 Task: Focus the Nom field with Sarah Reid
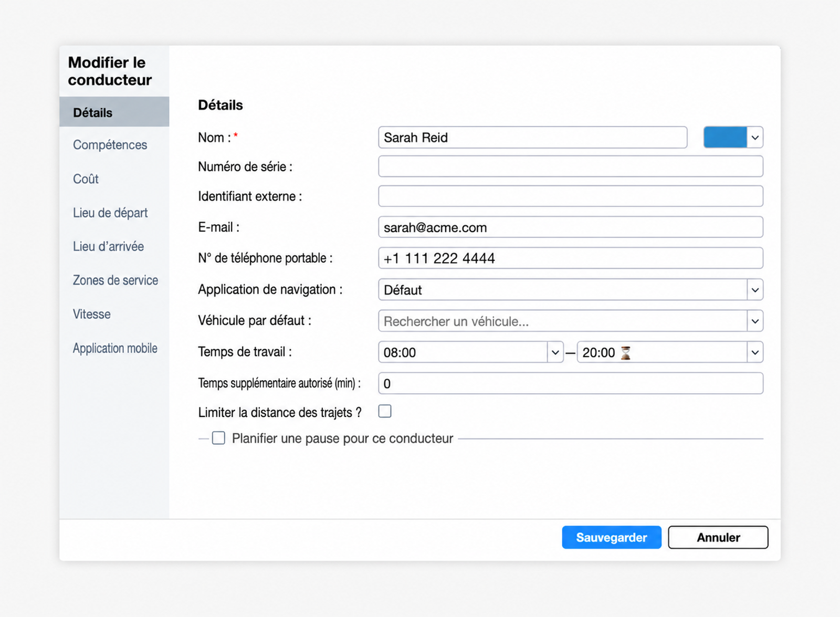[x=532, y=138]
